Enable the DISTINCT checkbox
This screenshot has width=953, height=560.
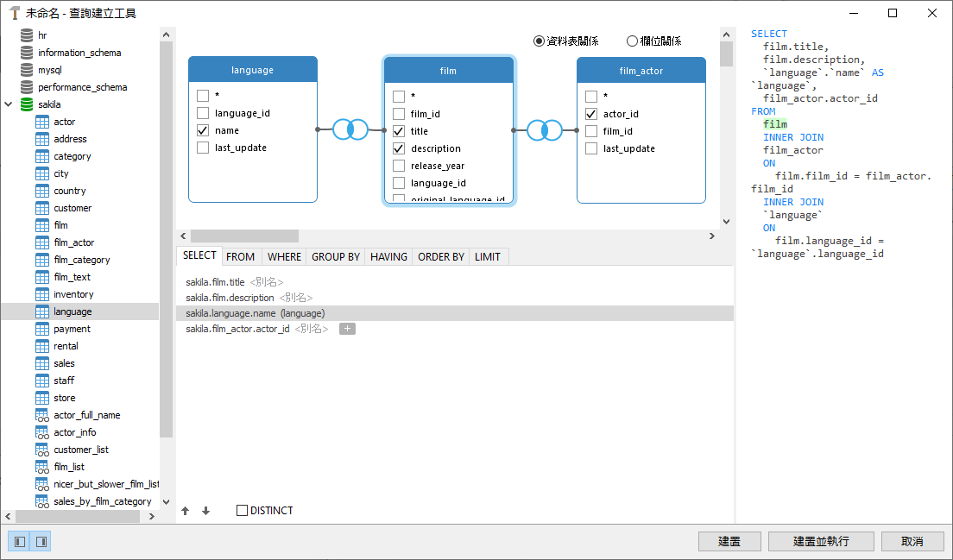point(242,510)
